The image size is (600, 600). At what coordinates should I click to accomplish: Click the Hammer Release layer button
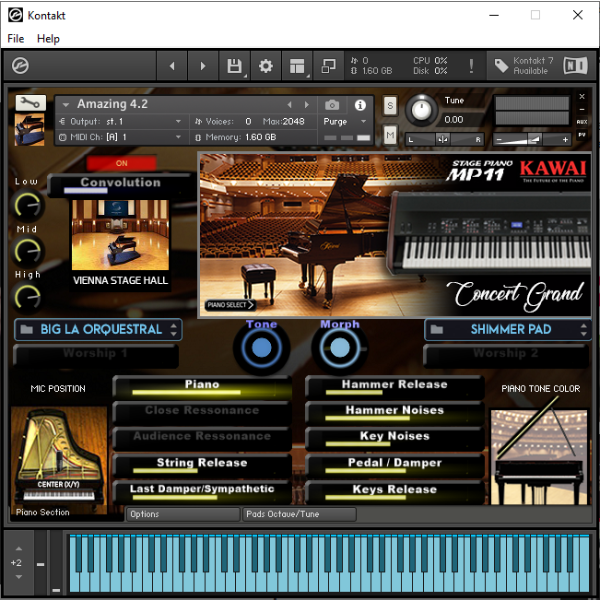(395, 387)
